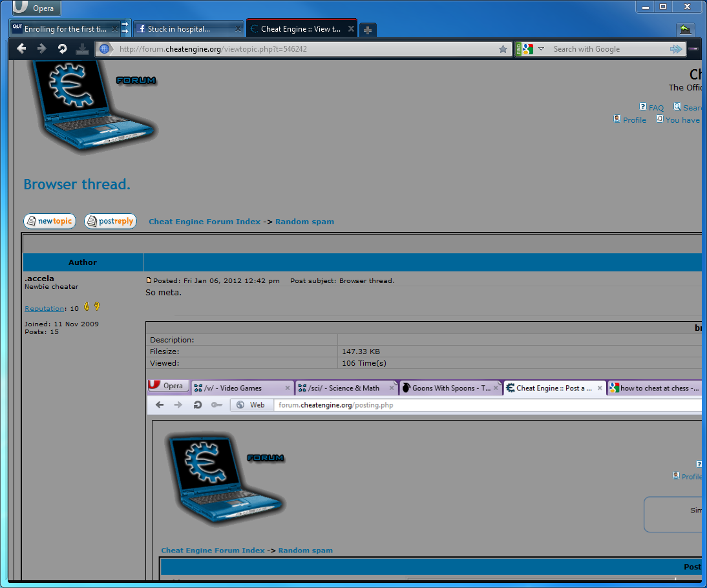707x588 pixels.
Task: Open the 'Browser thread.' title link
Action: tap(77, 184)
